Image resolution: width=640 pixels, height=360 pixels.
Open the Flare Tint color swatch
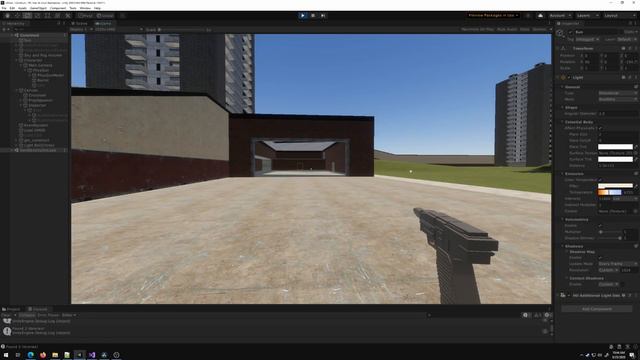616,147
